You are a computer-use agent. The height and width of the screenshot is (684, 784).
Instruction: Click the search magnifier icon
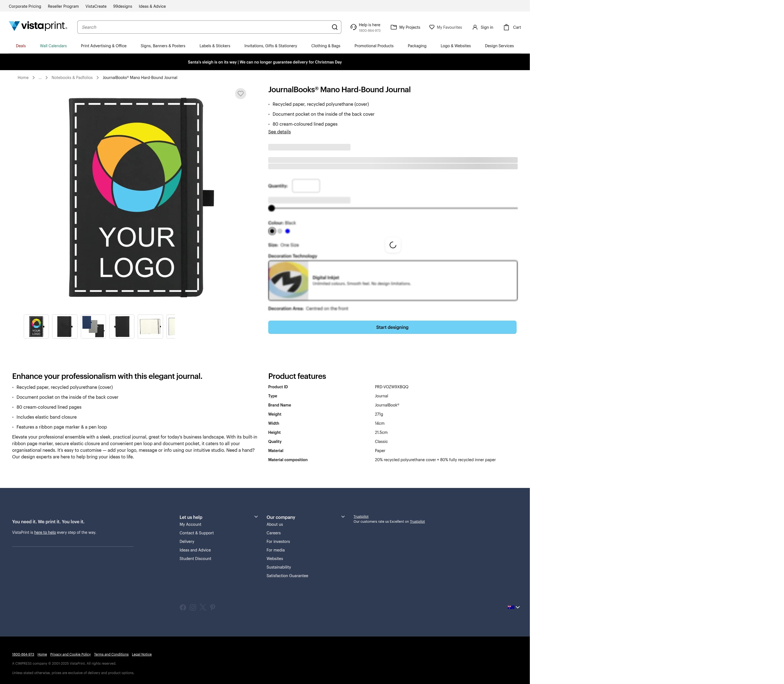coord(334,27)
